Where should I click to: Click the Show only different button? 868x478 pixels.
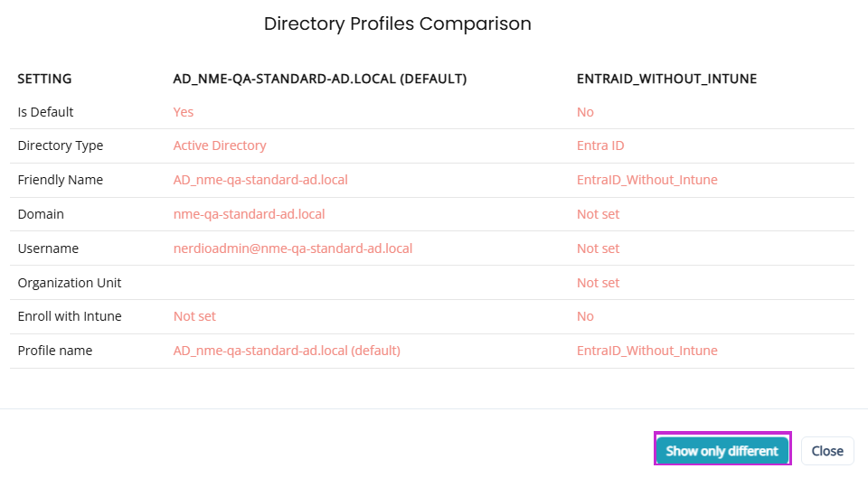(x=722, y=450)
